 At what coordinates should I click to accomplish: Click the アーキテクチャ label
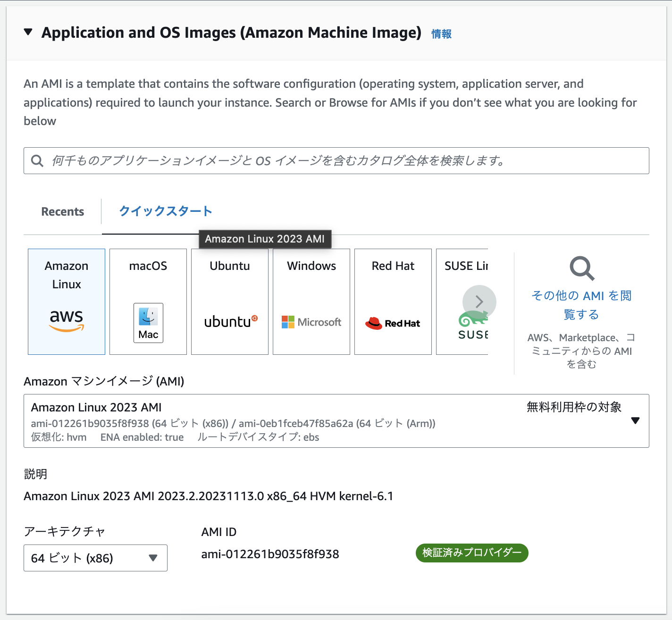tap(65, 532)
